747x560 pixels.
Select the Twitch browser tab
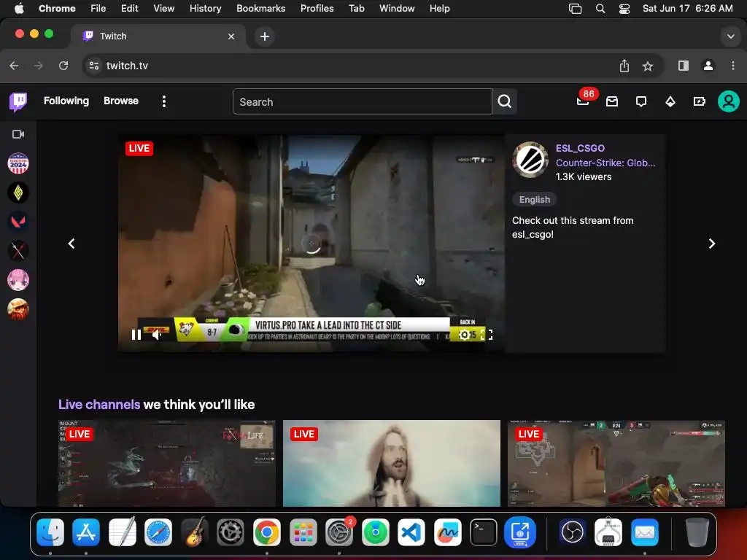pyautogui.click(x=158, y=36)
